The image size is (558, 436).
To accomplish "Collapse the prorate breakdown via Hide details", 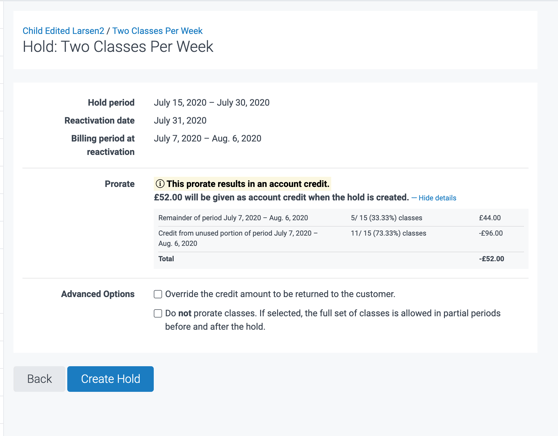I will [x=434, y=198].
